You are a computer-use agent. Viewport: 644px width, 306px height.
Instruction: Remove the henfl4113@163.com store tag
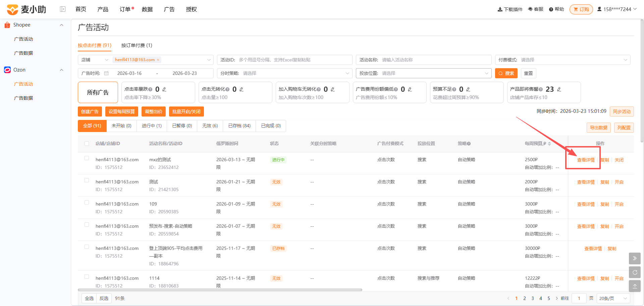tap(158, 60)
